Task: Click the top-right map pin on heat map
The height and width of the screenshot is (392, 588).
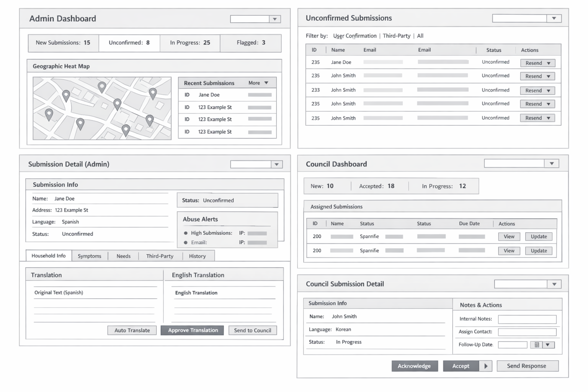Action: [153, 93]
